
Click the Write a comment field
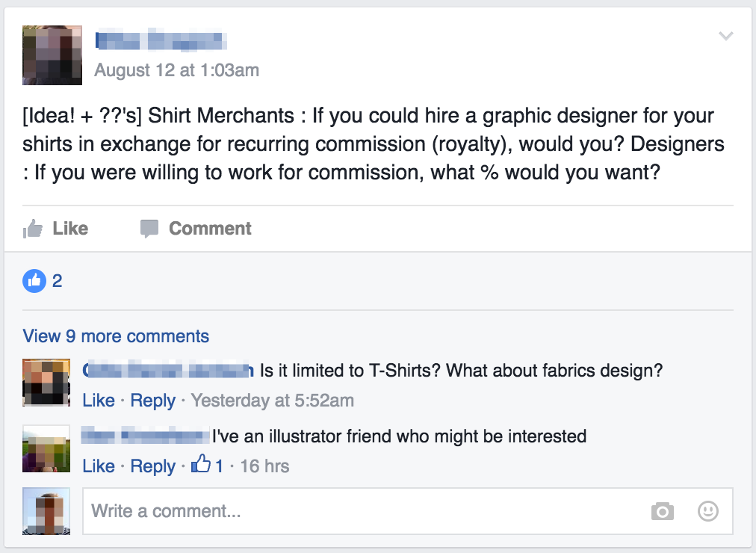pos(359,511)
